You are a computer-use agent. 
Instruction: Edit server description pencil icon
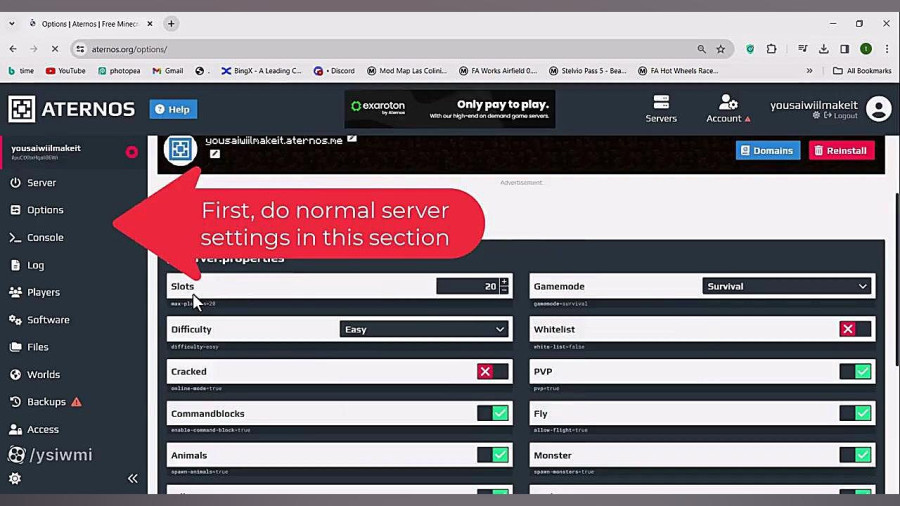pyautogui.click(x=215, y=154)
